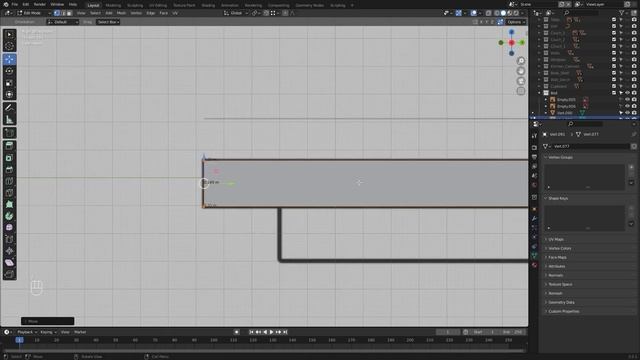640x360 pixels.
Task: Select the Rip Region tool
Action: click(x=9, y=274)
